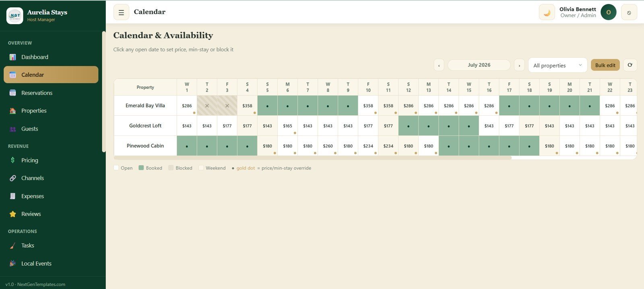The image size is (644, 289).
Task: Click the Aurelia Stays logo icon
Action: click(x=15, y=16)
